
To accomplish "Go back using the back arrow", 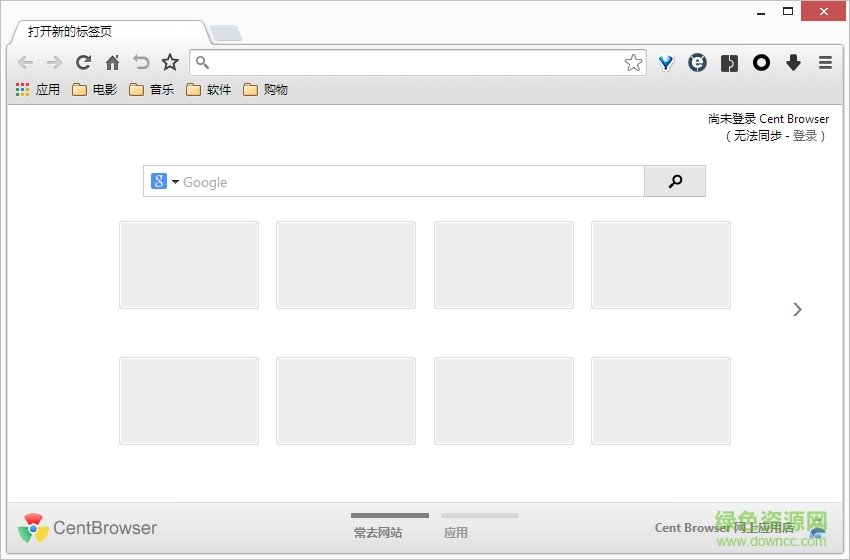I will pyautogui.click(x=25, y=63).
